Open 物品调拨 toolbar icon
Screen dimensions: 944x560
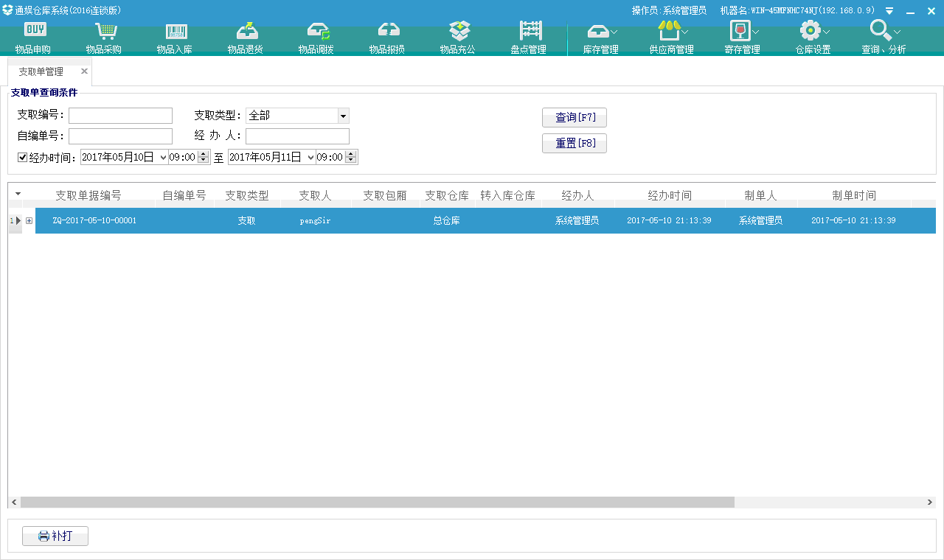point(316,37)
